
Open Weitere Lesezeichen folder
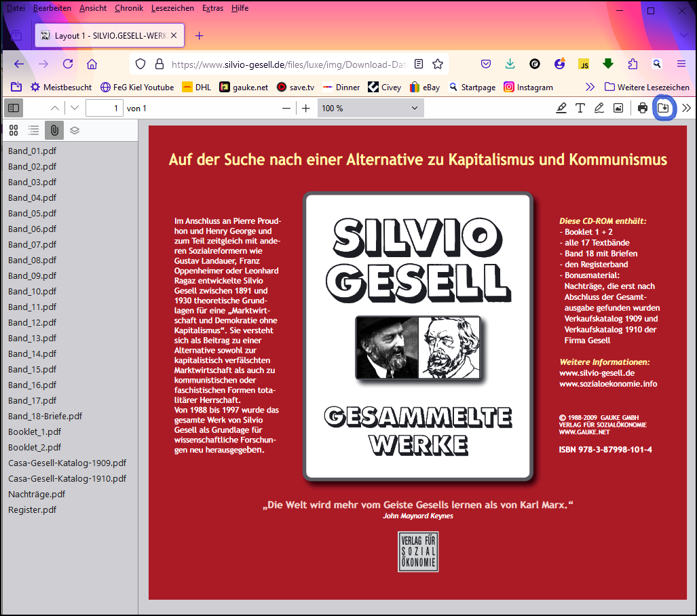pos(647,87)
